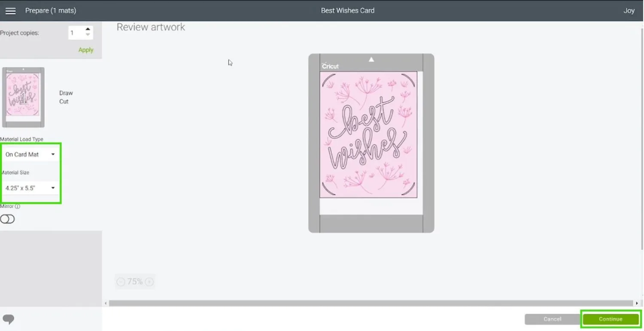Select the mat 1 thumbnail
This screenshot has height=331, width=644.
23,97
